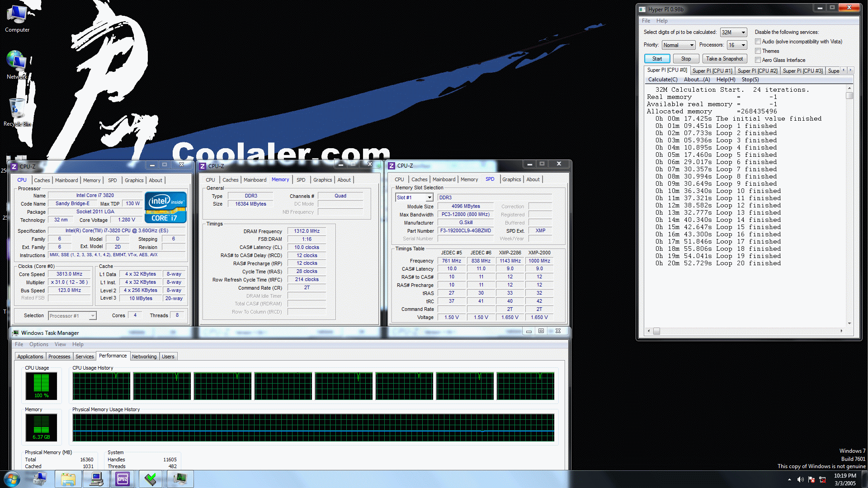The height and width of the screenshot is (488, 868).
Task: Open the toolbox computer icon in taskbar
Action: pyautogui.click(x=40, y=479)
